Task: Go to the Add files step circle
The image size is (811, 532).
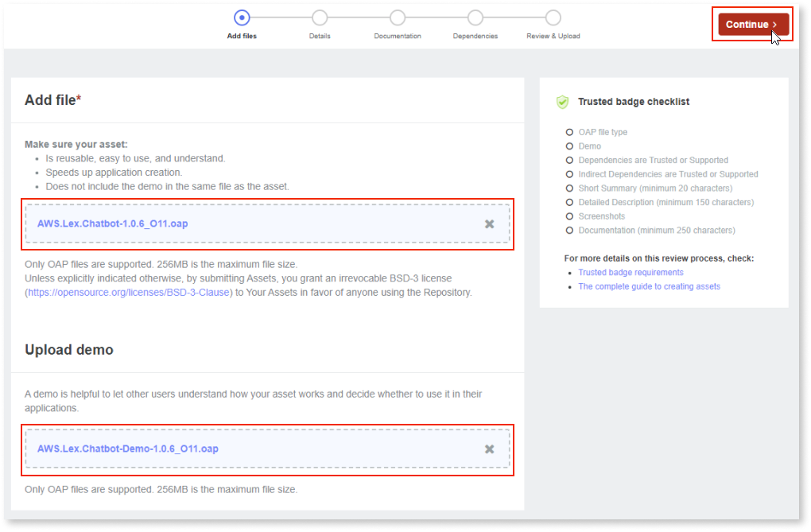Action: 242,17
